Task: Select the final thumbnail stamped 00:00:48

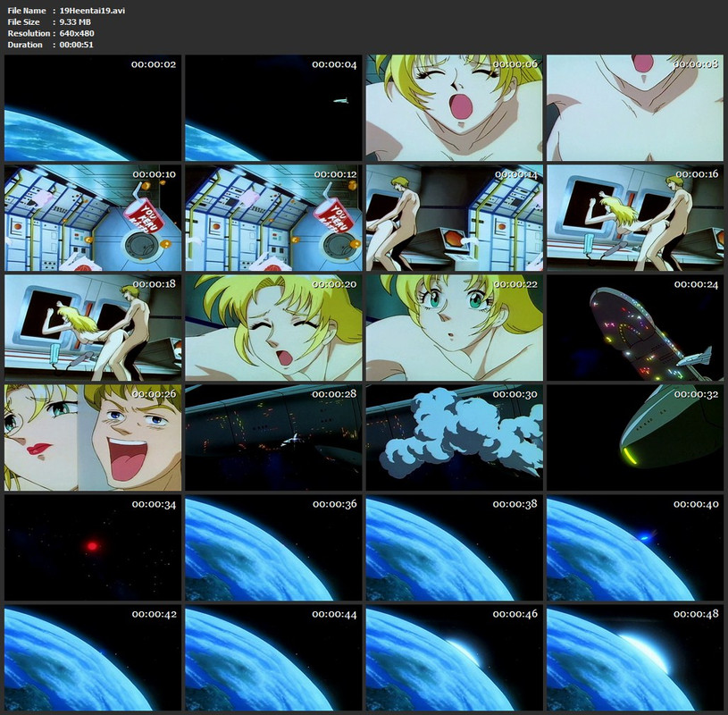Action: tap(635, 658)
